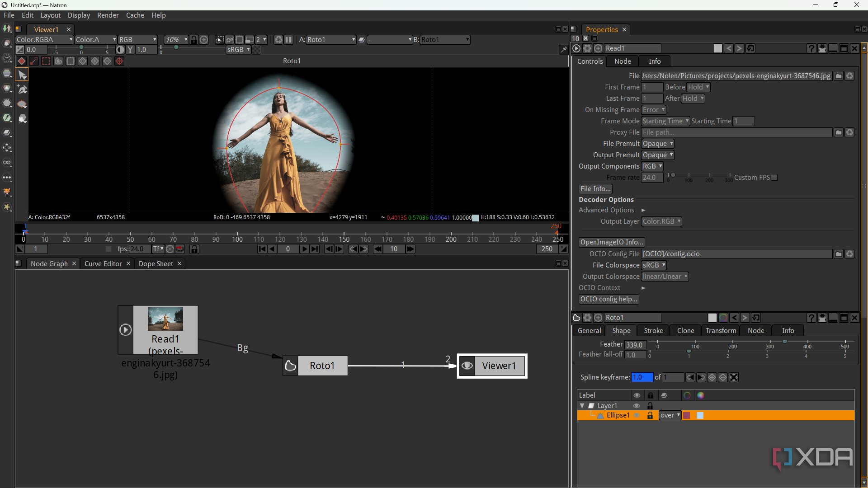Lock the Ellipse1 shape
This screenshot has height=488, width=868.
click(x=650, y=415)
